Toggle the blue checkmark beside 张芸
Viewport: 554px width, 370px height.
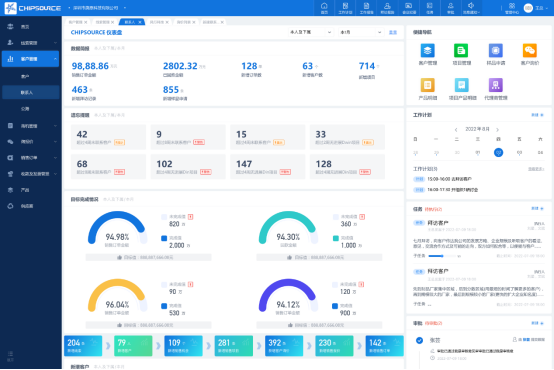pyautogui.click(x=419, y=340)
